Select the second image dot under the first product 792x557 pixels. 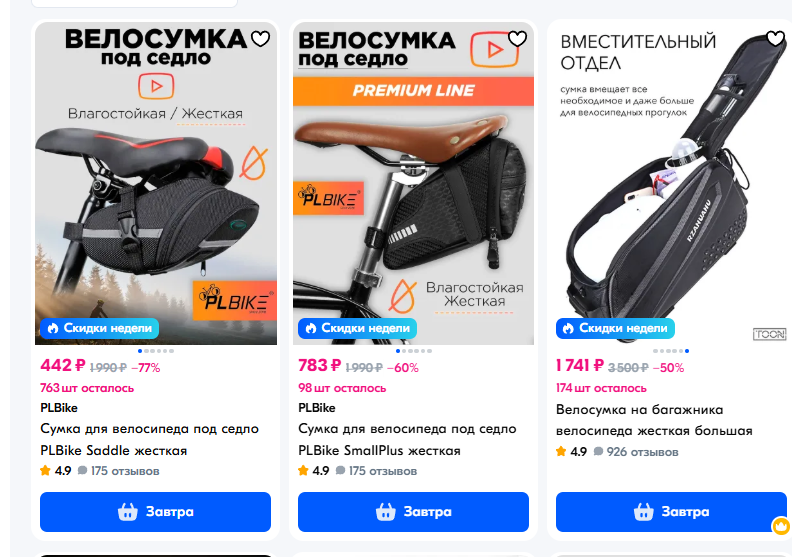click(146, 351)
